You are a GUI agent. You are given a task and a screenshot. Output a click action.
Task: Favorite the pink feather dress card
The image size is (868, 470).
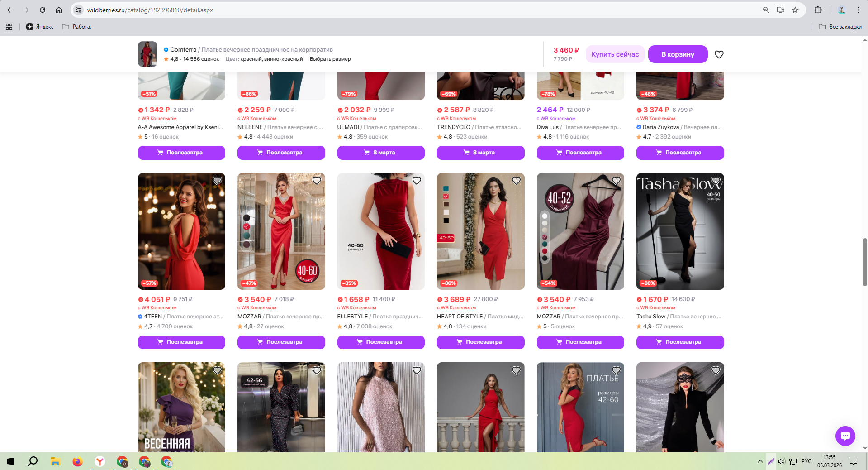pos(417,370)
